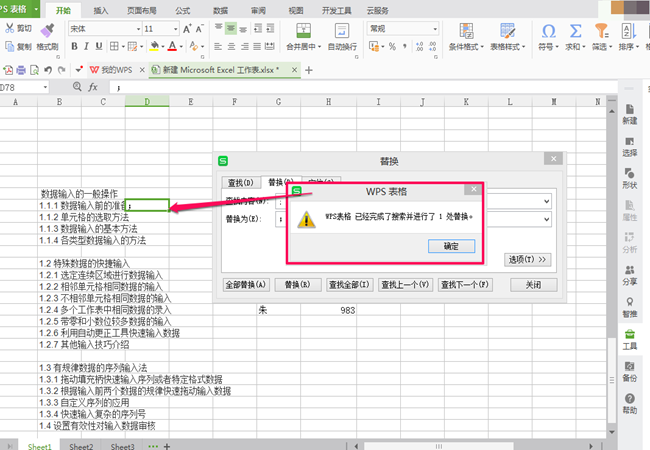Toggle bold formatting
650x450 pixels.
[x=74, y=46]
